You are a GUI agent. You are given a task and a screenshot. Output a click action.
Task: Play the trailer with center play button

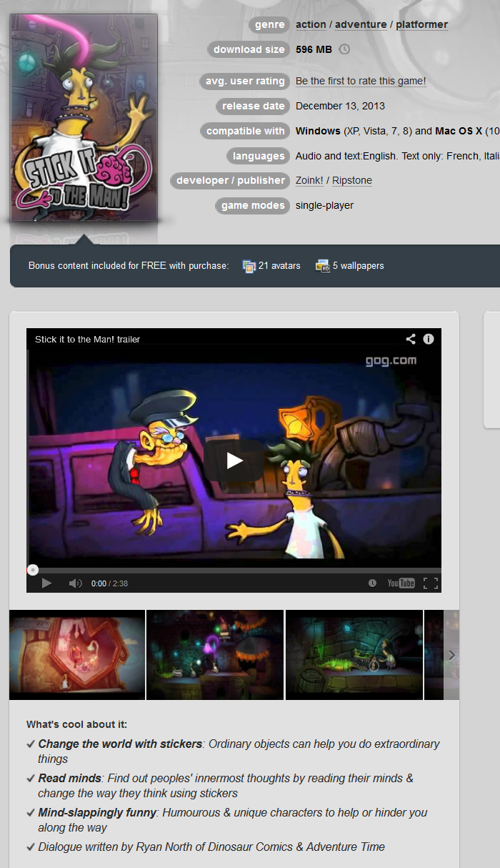click(x=234, y=460)
